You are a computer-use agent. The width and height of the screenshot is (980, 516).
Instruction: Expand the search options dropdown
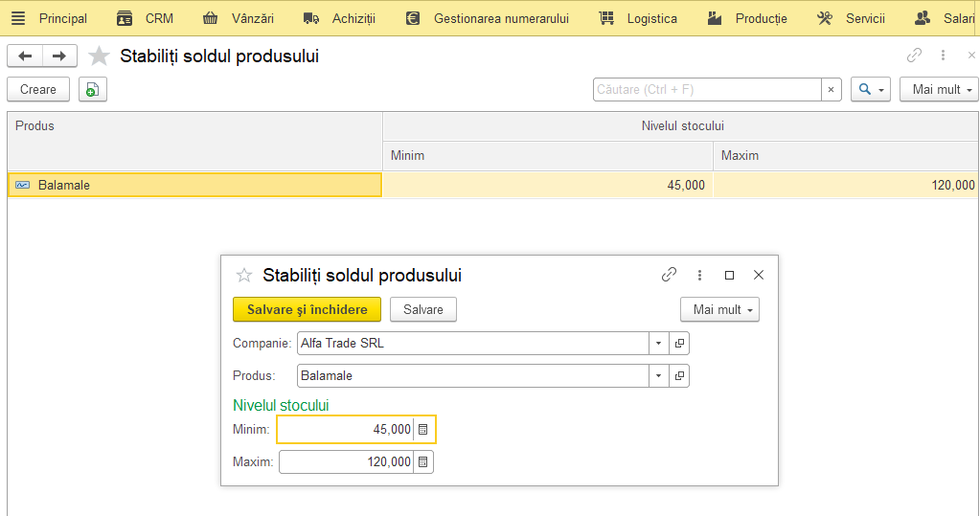[x=871, y=89]
